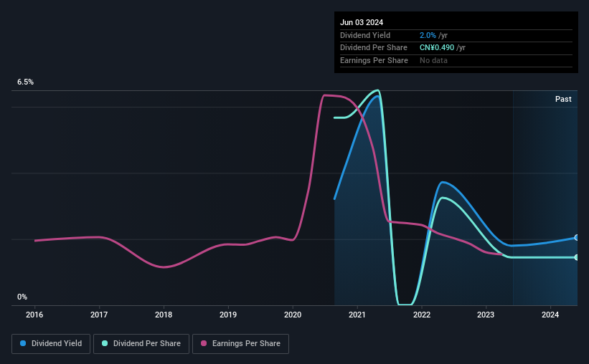Viewport: 589px width, 364px height.
Task: Click the Jun 03 2024 tooltip date
Action: (x=362, y=22)
